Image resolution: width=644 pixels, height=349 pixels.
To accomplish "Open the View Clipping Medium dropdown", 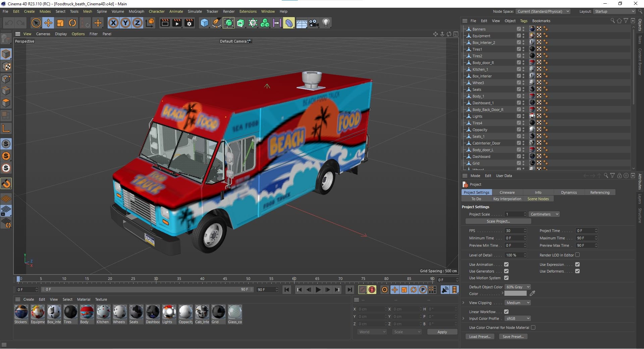I will pos(518,303).
